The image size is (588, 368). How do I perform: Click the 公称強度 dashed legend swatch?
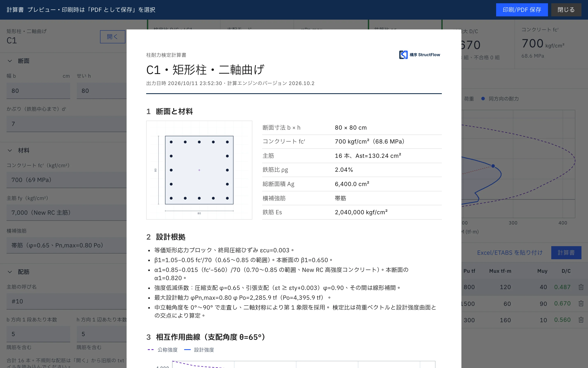coord(151,350)
